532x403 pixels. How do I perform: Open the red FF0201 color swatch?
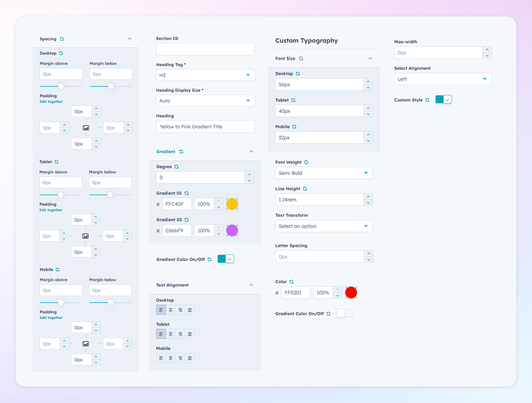point(351,293)
